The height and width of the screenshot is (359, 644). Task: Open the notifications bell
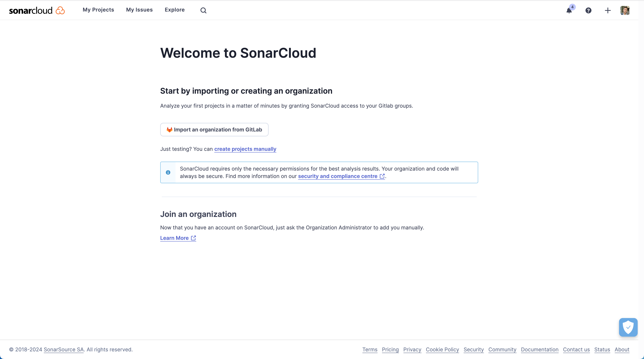click(569, 10)
